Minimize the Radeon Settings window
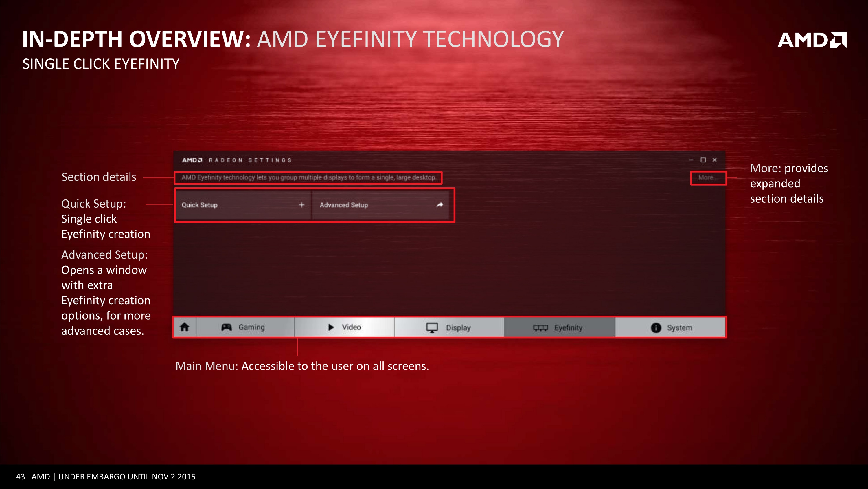This screenshot has height=489, width=868. tap(691, 160)
